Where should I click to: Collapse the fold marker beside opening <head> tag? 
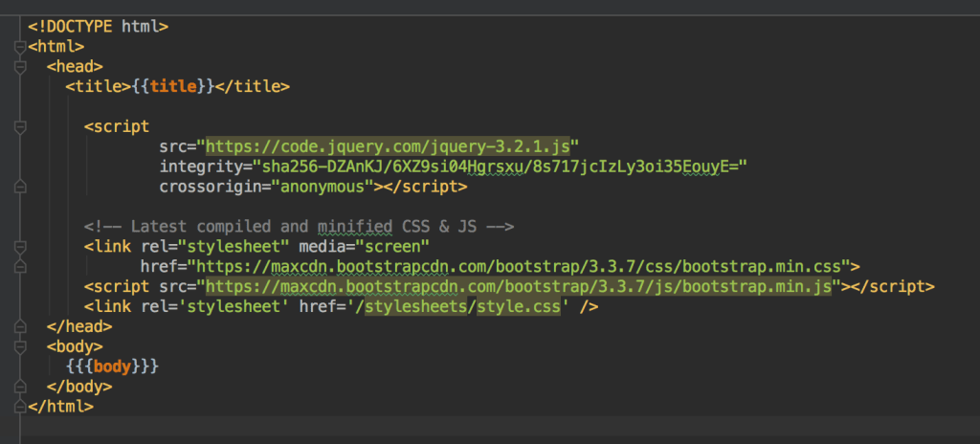[20, 67]
